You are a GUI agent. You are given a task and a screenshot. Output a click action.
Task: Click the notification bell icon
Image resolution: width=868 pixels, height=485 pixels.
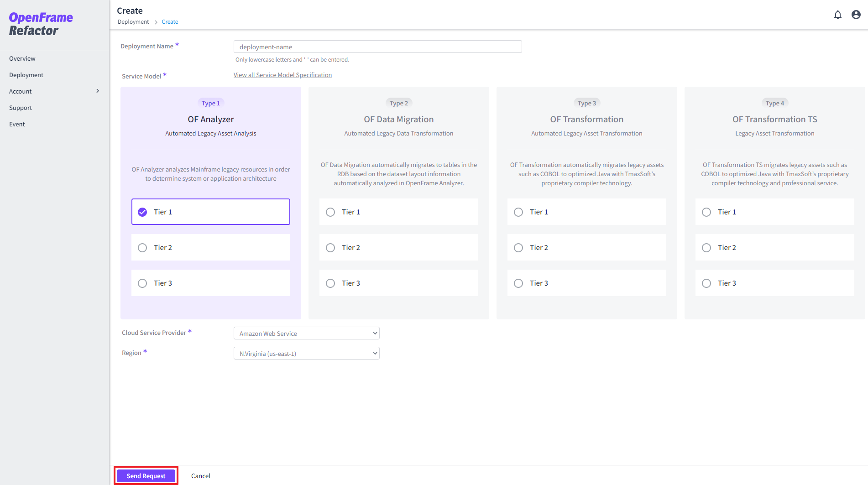(837, 15)
